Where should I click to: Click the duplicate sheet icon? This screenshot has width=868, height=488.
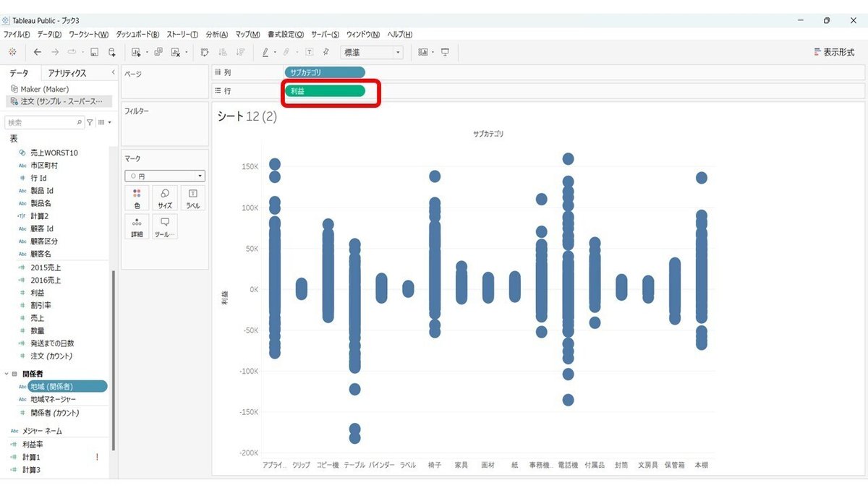pyautogui.click(x=158, y=52)
